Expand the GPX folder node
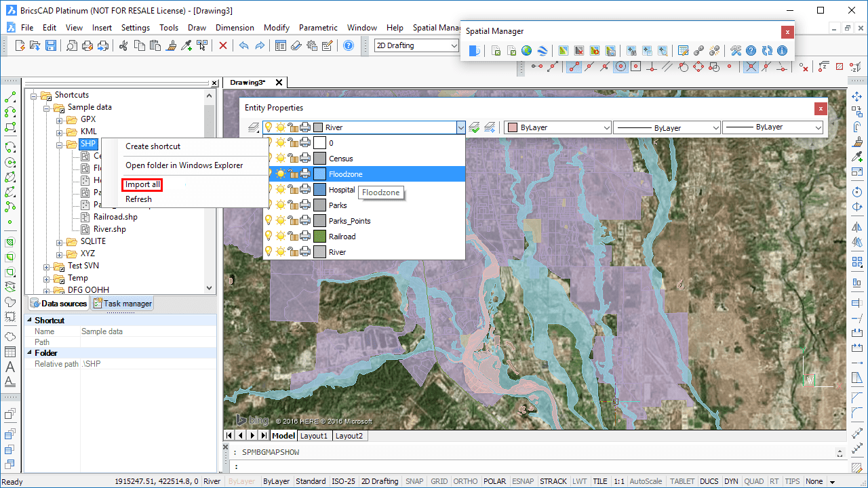This screenshot has height=488, width=868. 60,119
